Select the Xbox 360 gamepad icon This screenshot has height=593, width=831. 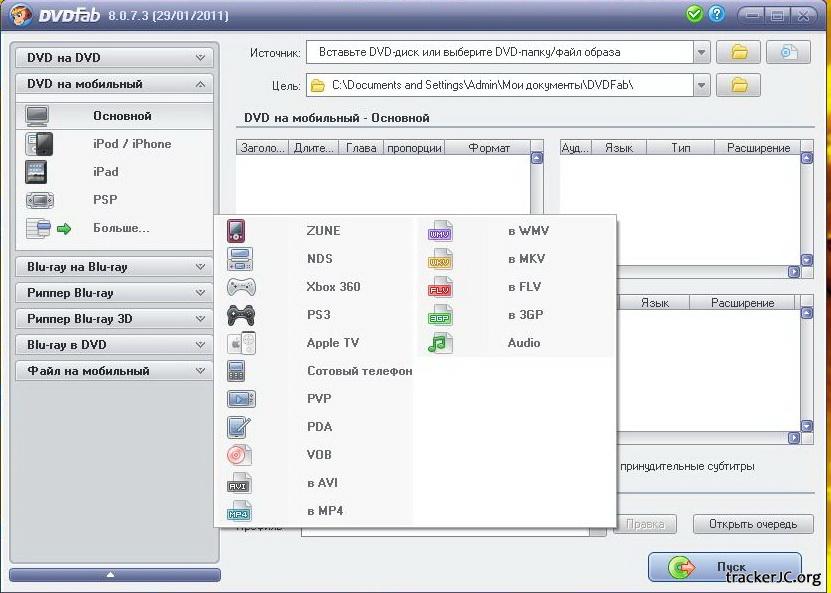[x=241, y=287]
